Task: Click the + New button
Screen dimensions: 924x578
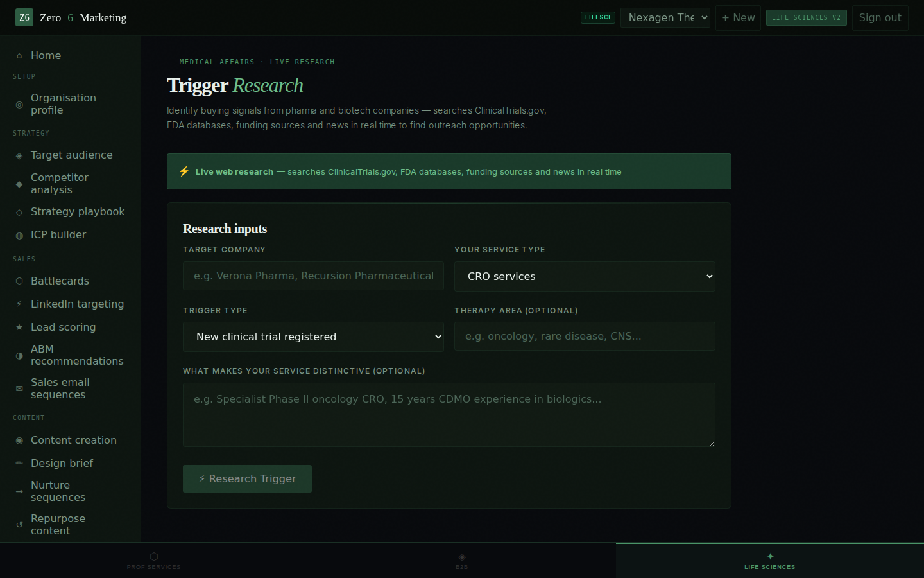Action: click(x=738, y=17)
